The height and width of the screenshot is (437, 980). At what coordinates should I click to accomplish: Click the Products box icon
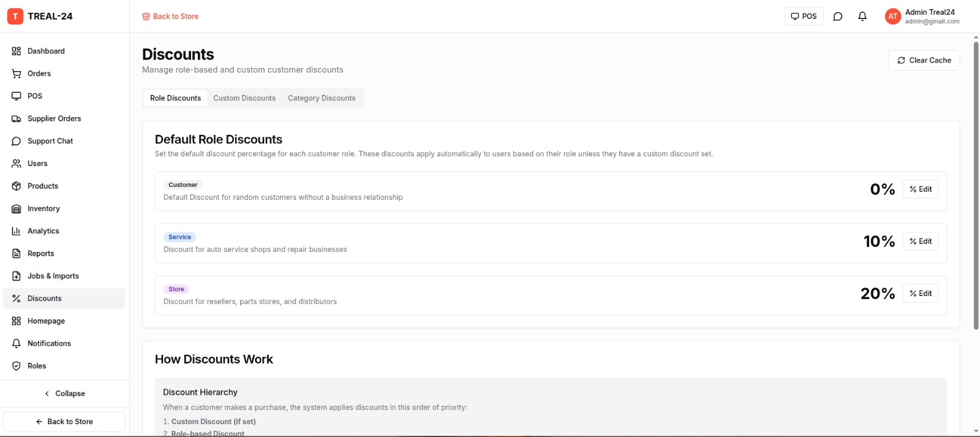point(17,186)
